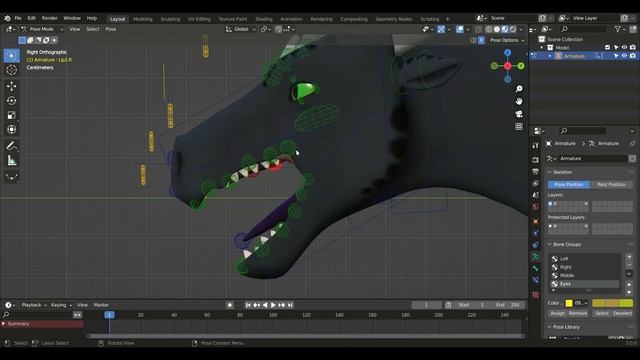Open the Pose Mode dropdown
Screen dimensions: 640x360
42,29
